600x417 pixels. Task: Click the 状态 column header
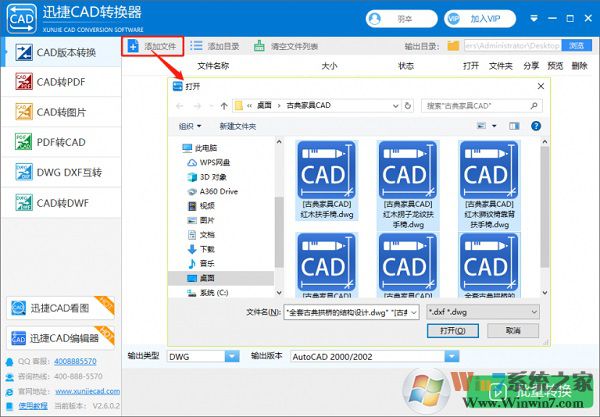click(x=406, y=66)
